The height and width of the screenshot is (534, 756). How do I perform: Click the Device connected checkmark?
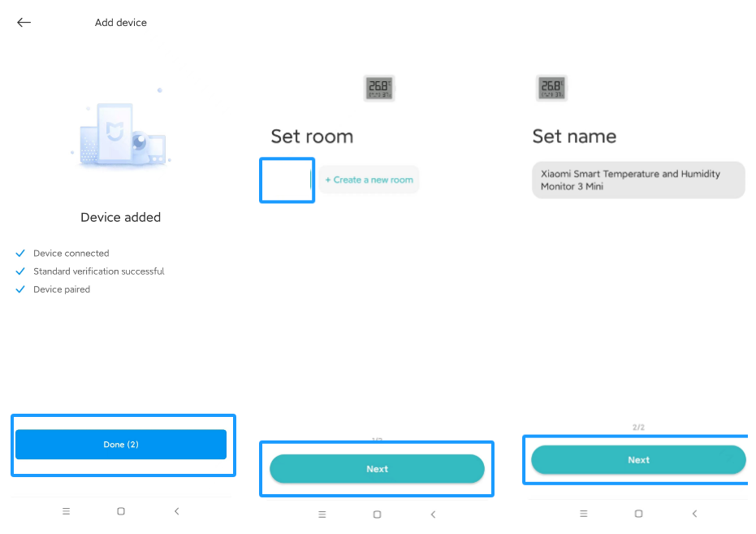(x=20, y=253)
